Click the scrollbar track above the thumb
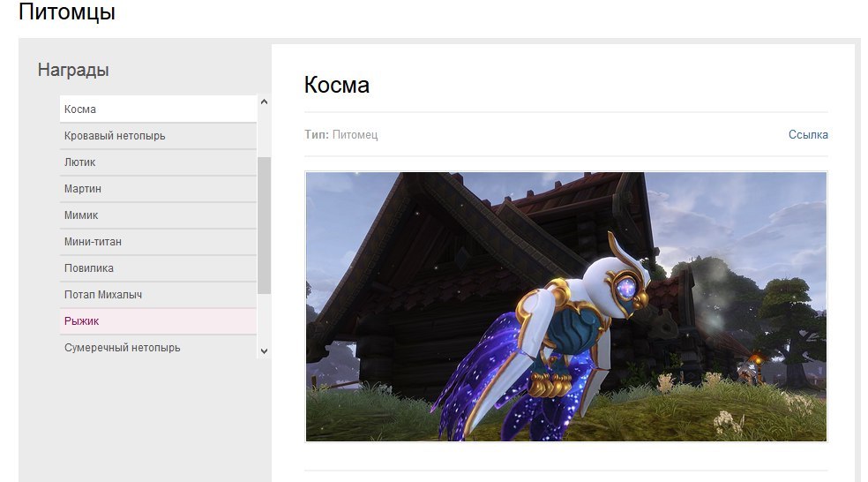Viewport: 868px width, 482px height. [x=264, y=132]
